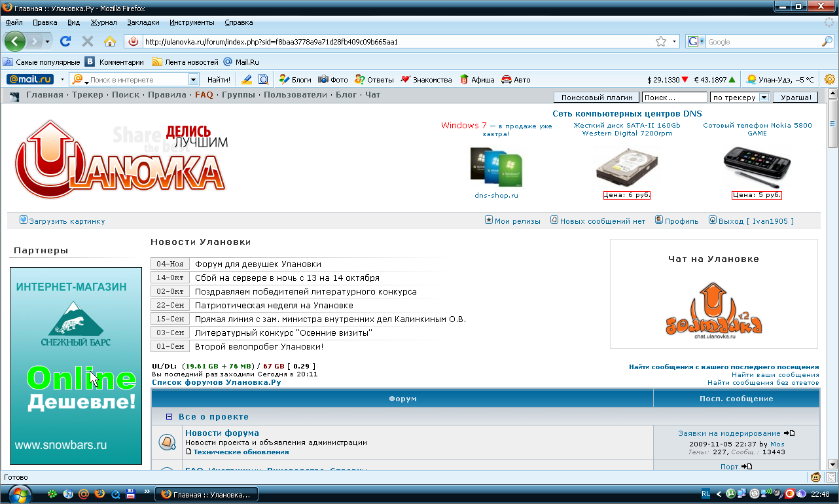Image resolution: width=839 pixels, height=504 pixels.
Task: Click the save floppy icon in quick launch
Action: [131, 494]
